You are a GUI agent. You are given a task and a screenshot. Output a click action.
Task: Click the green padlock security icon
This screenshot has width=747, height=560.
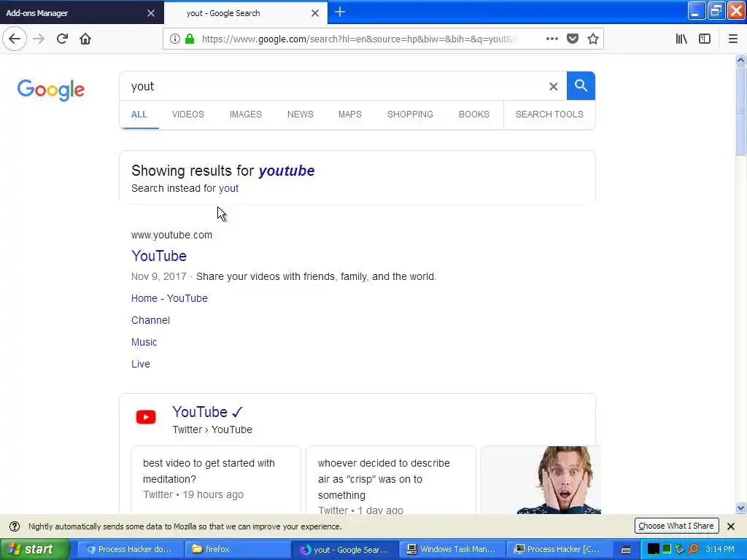[x=190, y=39]
